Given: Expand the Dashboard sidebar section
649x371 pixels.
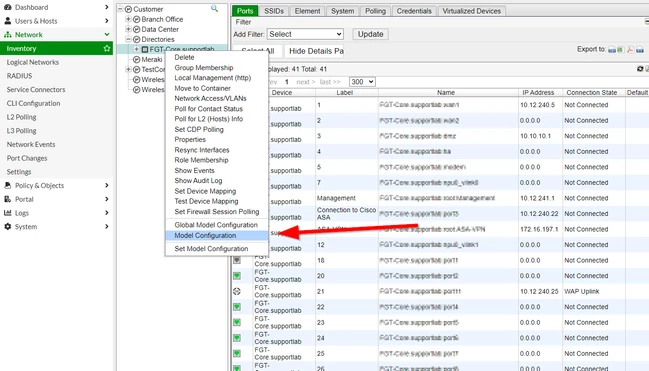Looking at the screenshot, I should point(107,7).
